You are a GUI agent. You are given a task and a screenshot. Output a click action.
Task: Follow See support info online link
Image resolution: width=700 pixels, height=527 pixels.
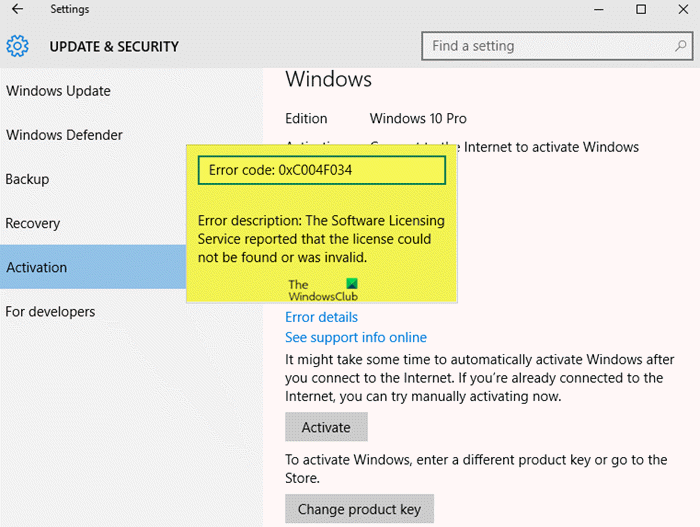pos(356,337)
